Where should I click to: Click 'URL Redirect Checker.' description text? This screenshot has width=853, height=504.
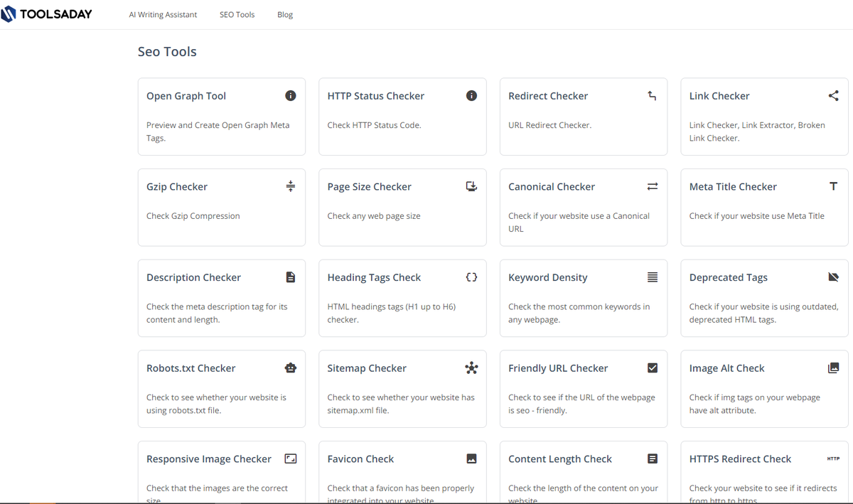pos(549,125)
